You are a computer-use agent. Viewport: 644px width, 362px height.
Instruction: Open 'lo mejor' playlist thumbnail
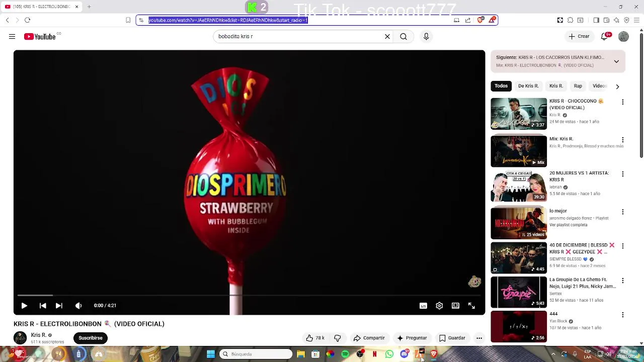pyautogui.click(x=519, y=223)
